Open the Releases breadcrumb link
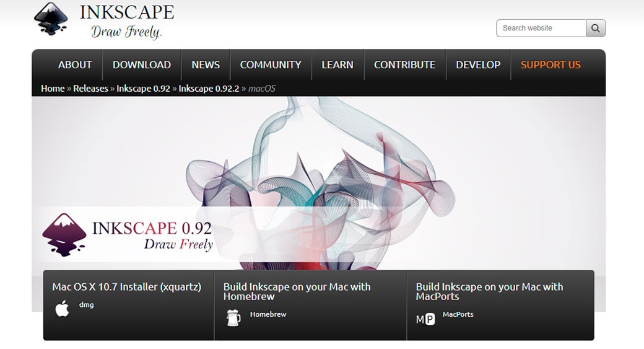The width and height of the screenshot is (644, 349). (x=90, y=88)
